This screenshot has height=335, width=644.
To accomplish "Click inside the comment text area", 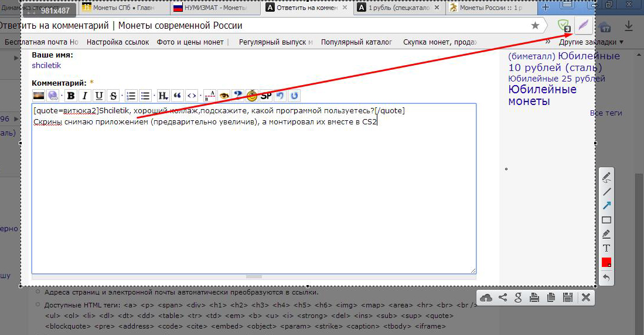I will coord(254,188).
